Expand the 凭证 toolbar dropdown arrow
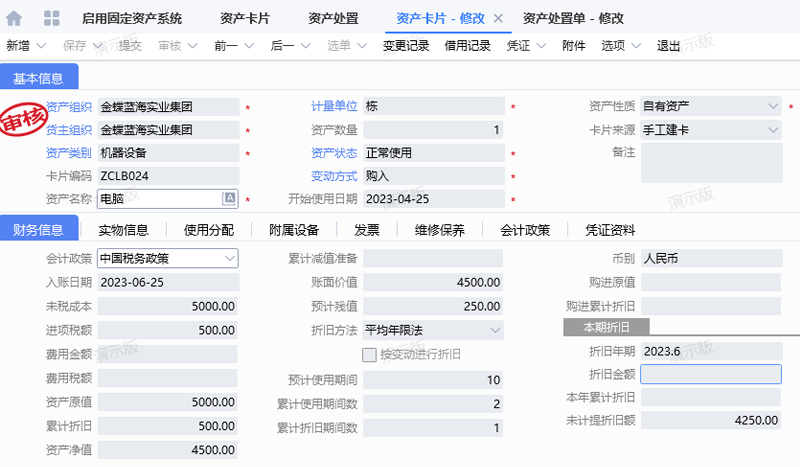Image resolution: width=800 pixels, height=467 pixels. click(542, 46)
